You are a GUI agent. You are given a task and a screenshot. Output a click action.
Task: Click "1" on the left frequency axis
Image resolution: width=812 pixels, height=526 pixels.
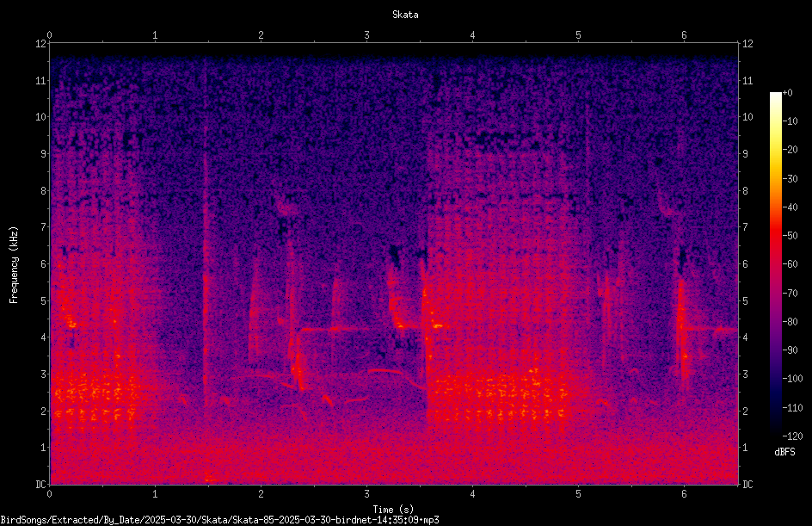43,448
